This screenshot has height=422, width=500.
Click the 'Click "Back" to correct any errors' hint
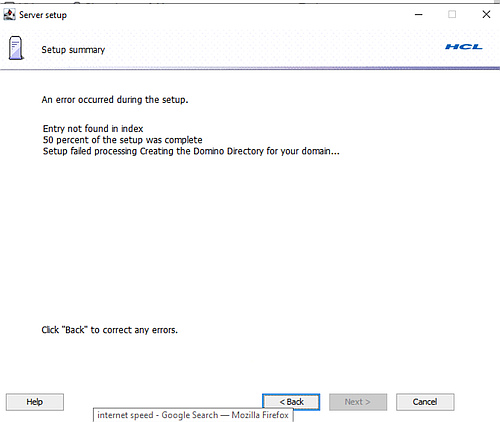click(x=110, y=330)
